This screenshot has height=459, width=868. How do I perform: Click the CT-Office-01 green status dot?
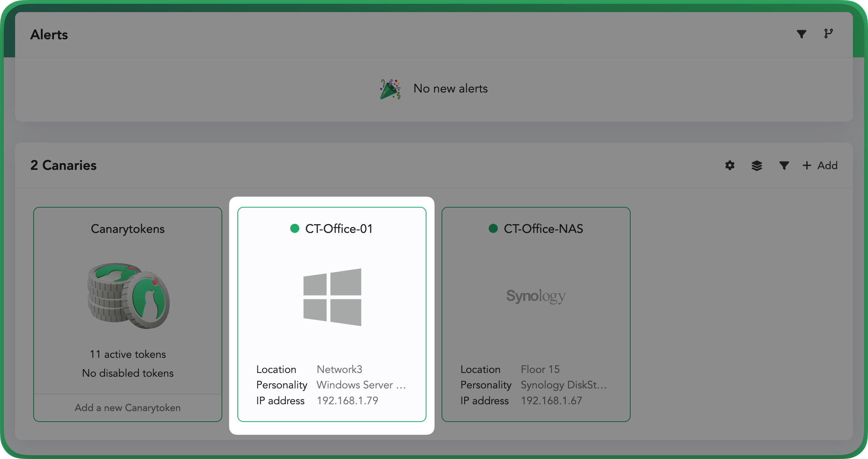295,228
